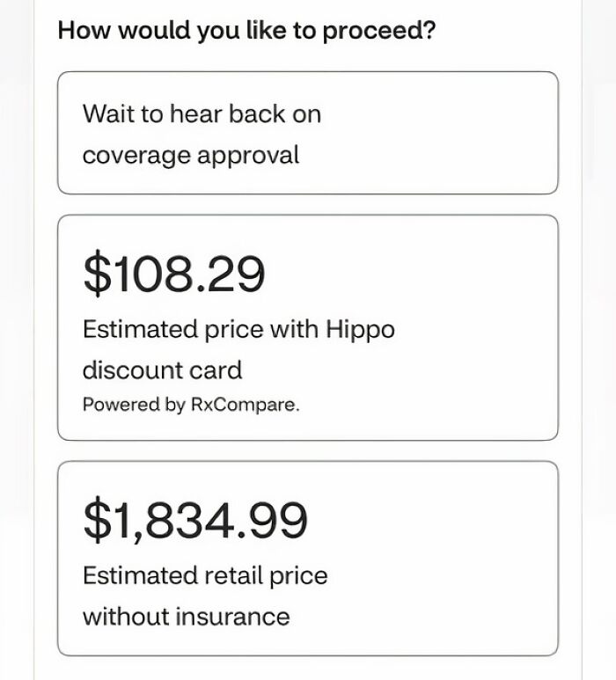Viewport: 616px width, 680px height.
Task: Select the estimated Hippo price card
Action: 308,327
